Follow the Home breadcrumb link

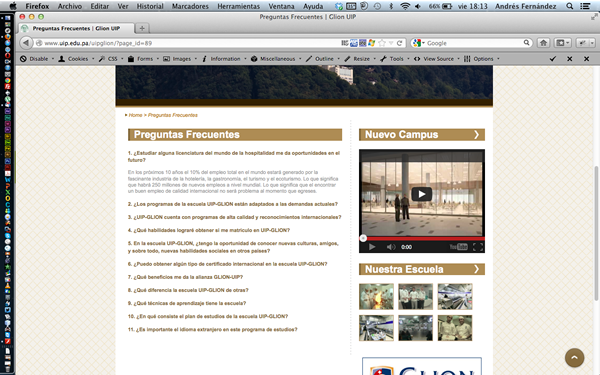135,115
